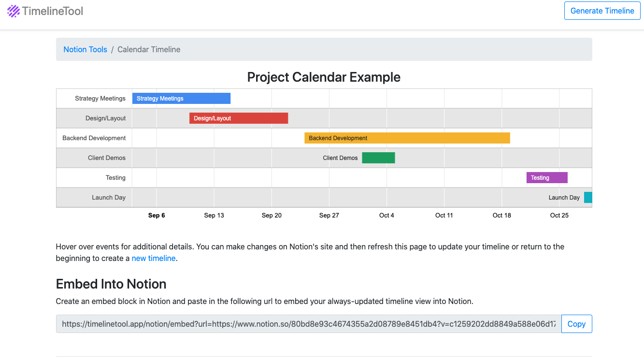This screenshot has width=644, height=362.
Task: Select the green Client Demos bar
Action: [378, 158]
